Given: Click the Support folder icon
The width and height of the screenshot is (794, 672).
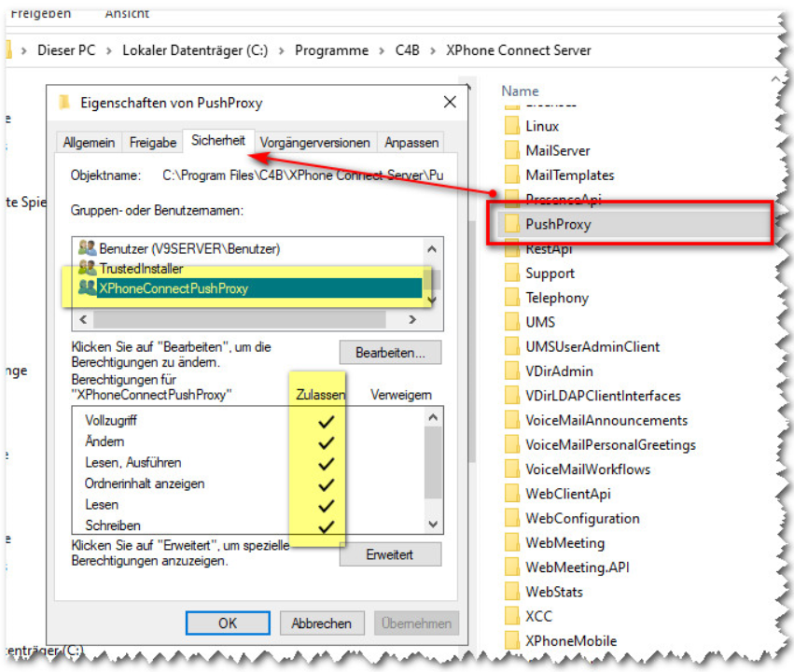Looking at the screenshot, I should (x=512, y=273).
